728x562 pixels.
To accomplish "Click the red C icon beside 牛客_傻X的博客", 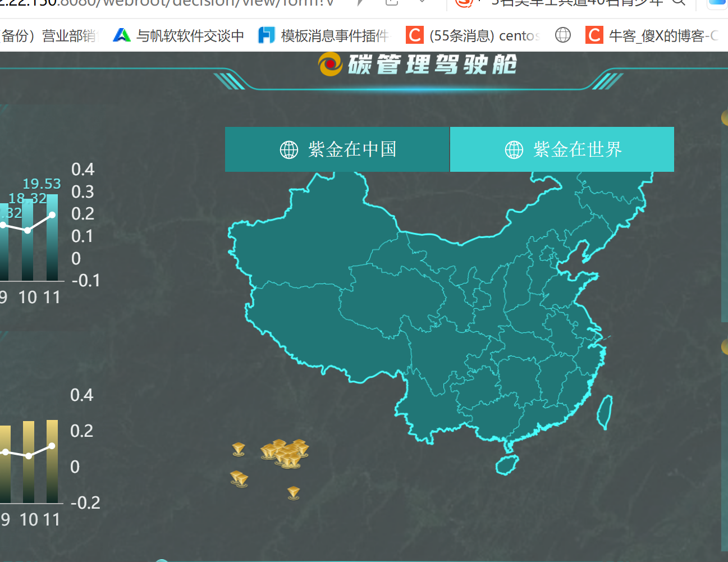I will click(594, 35).
